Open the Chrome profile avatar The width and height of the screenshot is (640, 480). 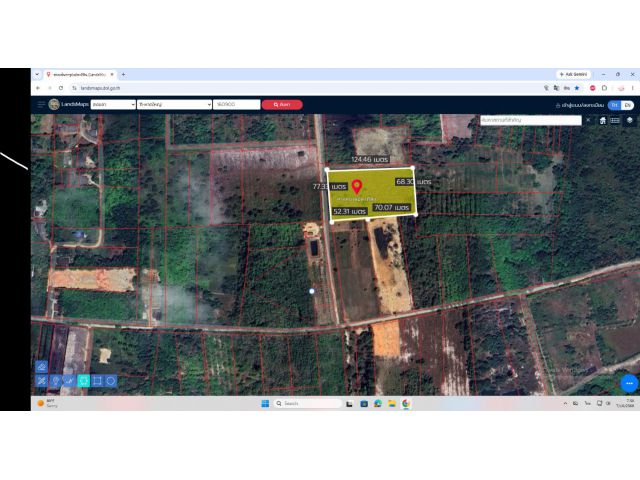click(x=621, y=88)
